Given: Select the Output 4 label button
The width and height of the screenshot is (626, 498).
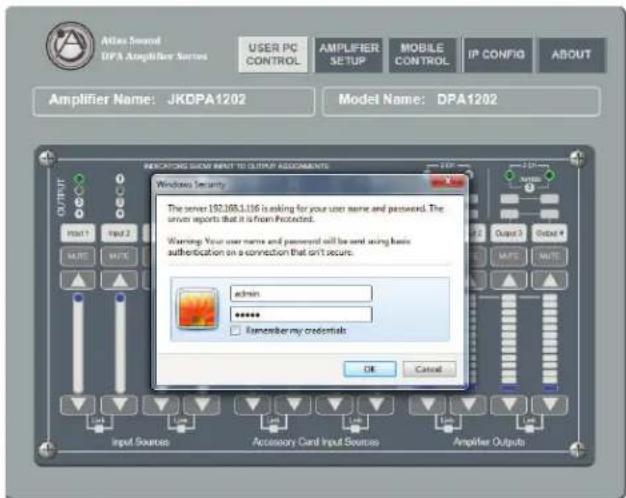Looking at the screenshot, I should point(550,233).
